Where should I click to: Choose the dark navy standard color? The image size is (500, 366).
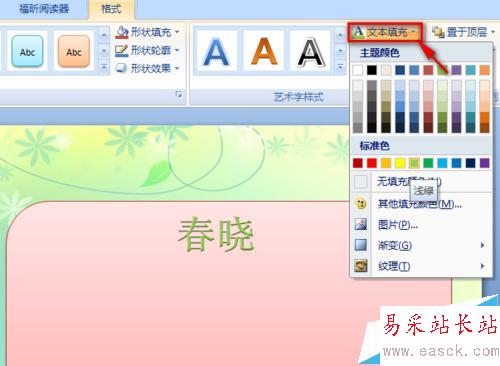470,163
